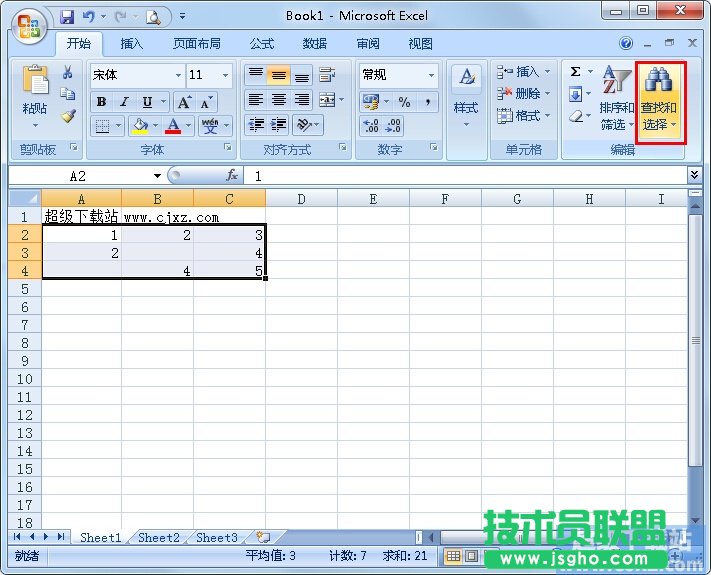711x575 pixels.
Task: Center text horizontally
Action: click(x=279, y=100)
